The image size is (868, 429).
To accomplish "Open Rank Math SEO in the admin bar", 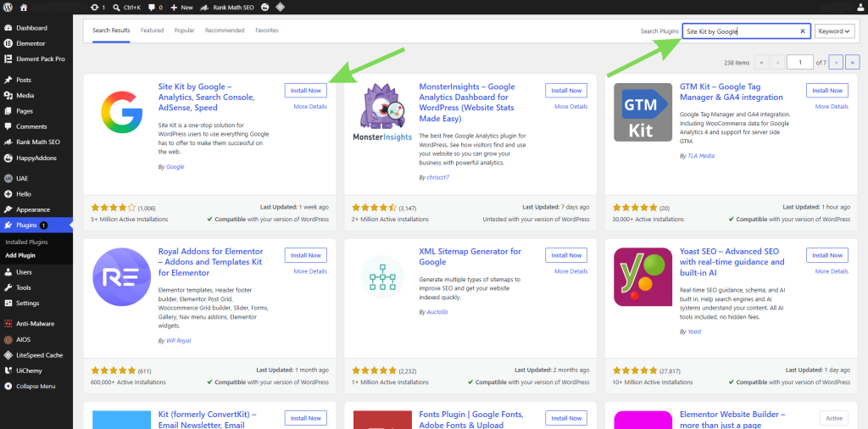I will [x=227, y=8].
